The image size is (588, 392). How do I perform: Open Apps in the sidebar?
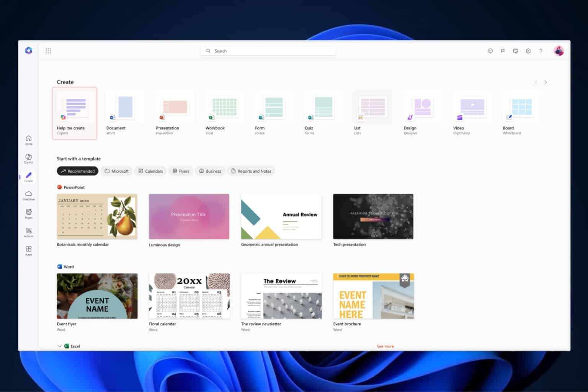point(29,251)
